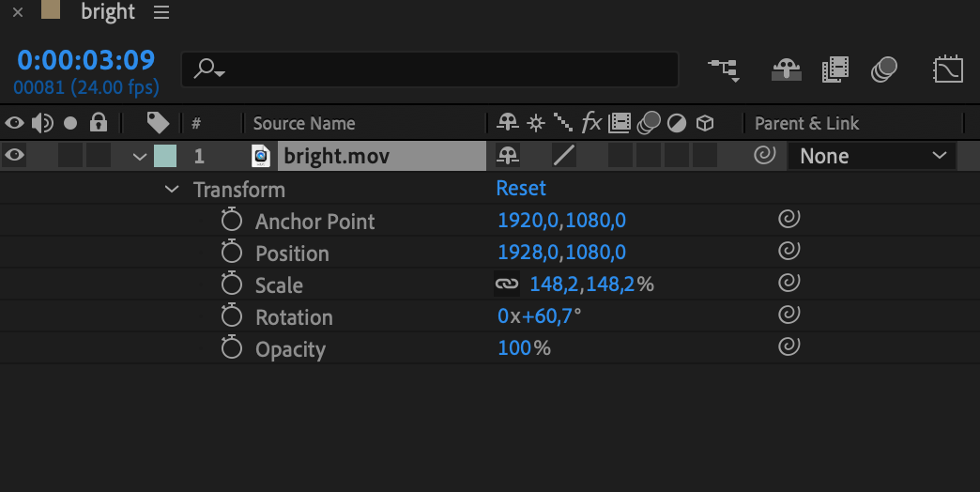Click the Rotation stopwatch icon
This screenshot has height=492, width=980.
(x=232, y=316)
